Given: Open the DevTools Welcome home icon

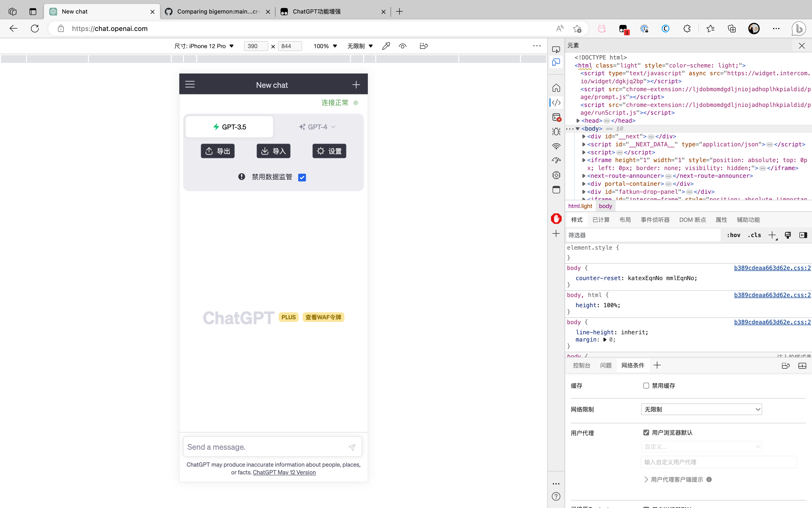Looking at the screenshot, I should coord(556,88).
